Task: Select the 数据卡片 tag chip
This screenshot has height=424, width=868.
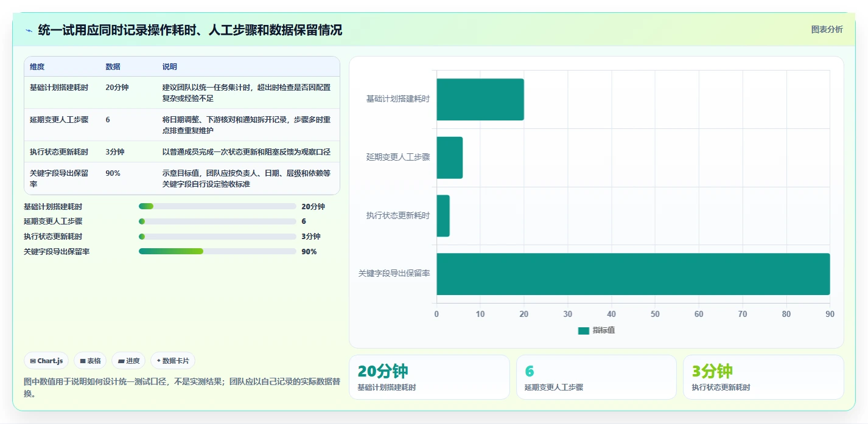Action: [173, 361]
